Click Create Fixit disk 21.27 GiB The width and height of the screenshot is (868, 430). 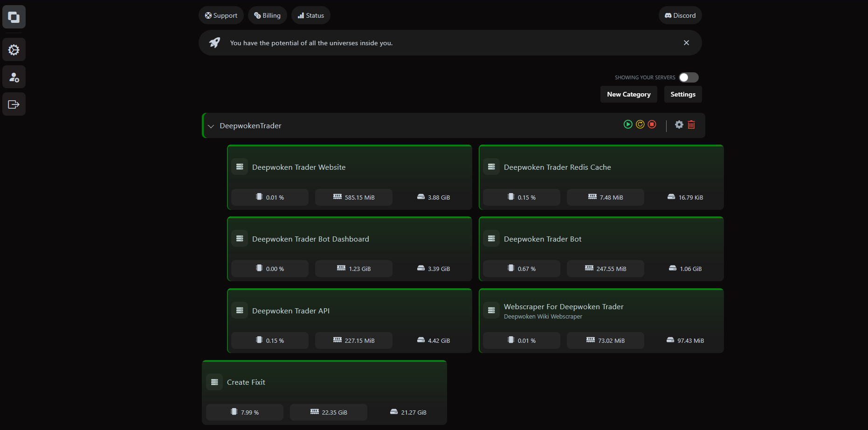[408, 412]
